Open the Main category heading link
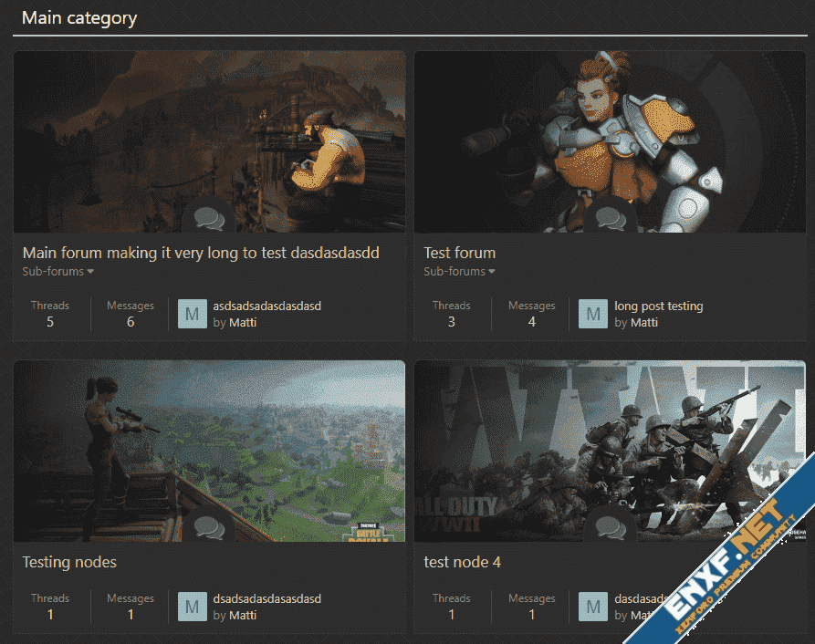The height and width of the screenshot is (644, 815). [79, 17]
